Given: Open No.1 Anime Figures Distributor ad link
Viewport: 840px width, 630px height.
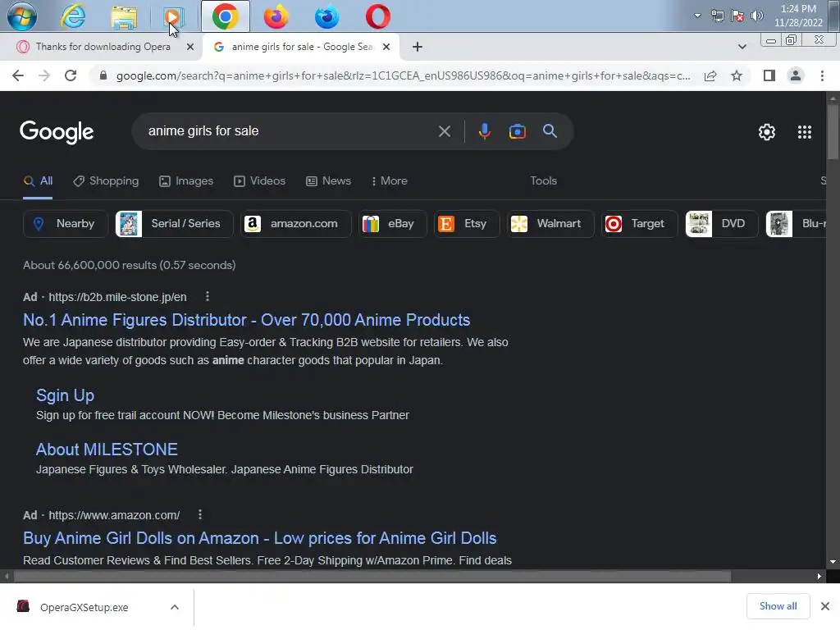Looking at the screenshot, I should point(246,320).
